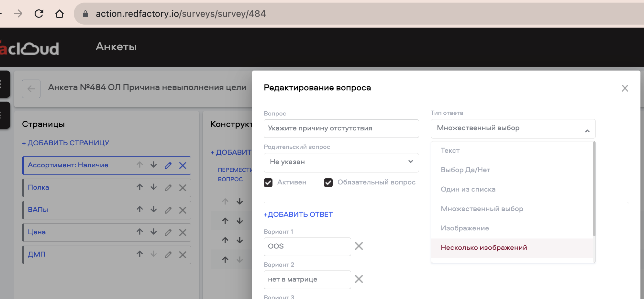Move ВАПы page up
This screenshot has width=644, height=299.
click(x=140, y=210)
